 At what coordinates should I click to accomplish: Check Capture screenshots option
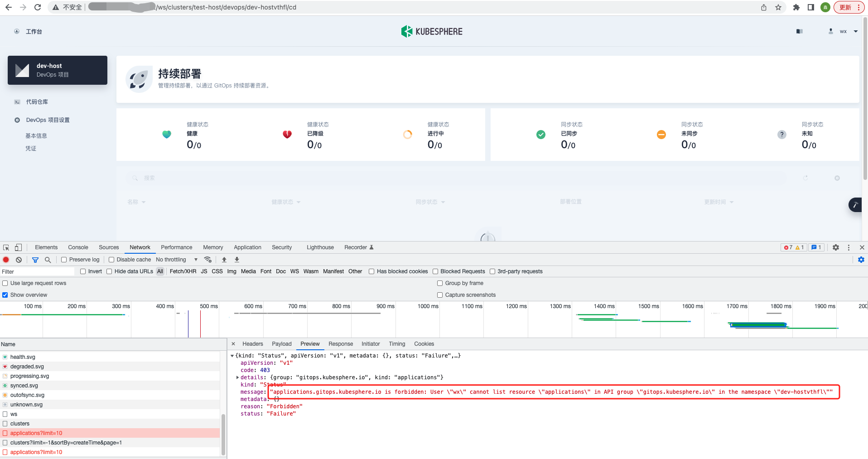440,295
